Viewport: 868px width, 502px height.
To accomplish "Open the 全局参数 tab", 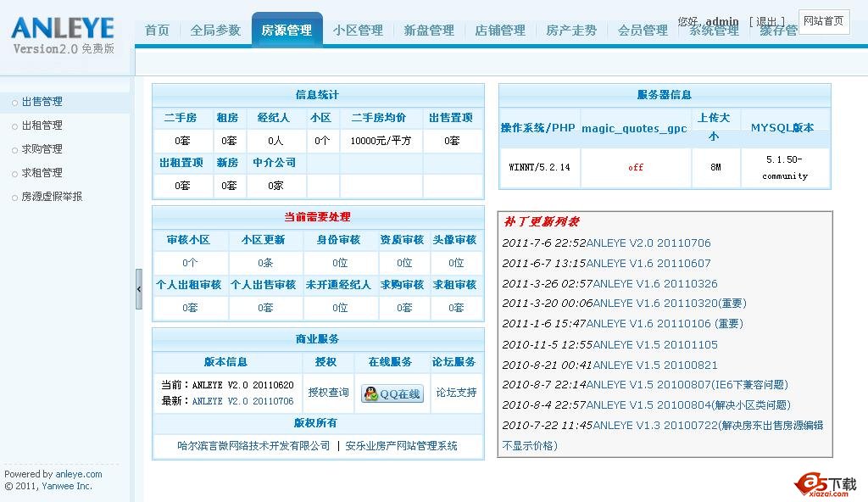I will coord(215,31).
